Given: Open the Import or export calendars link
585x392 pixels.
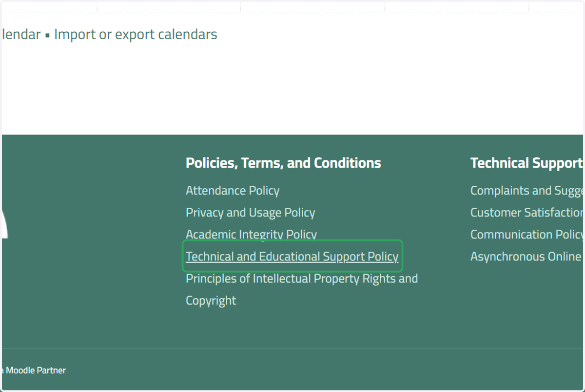Looking at the screenshot, I should (136, 35).
